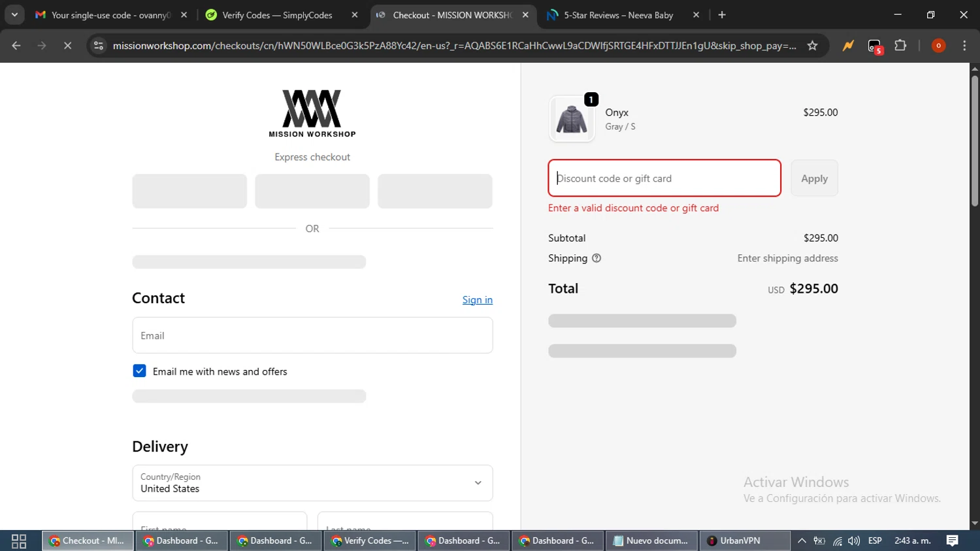Go forward one page in browser history

42,46
